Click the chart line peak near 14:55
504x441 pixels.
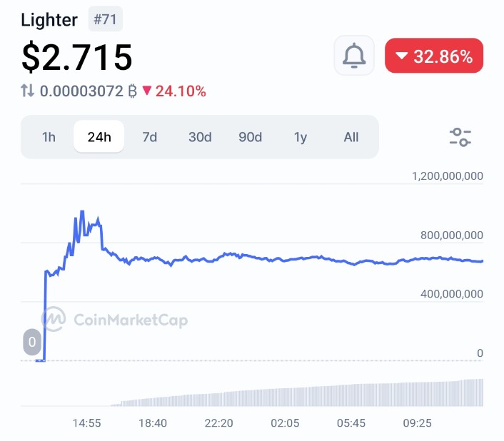[82, 212]
